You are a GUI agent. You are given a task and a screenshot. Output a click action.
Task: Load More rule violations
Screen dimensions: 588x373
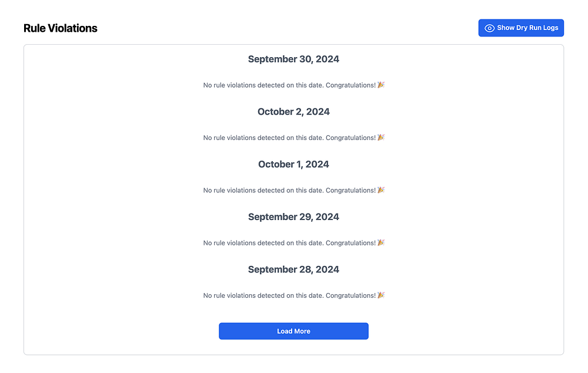293,331
